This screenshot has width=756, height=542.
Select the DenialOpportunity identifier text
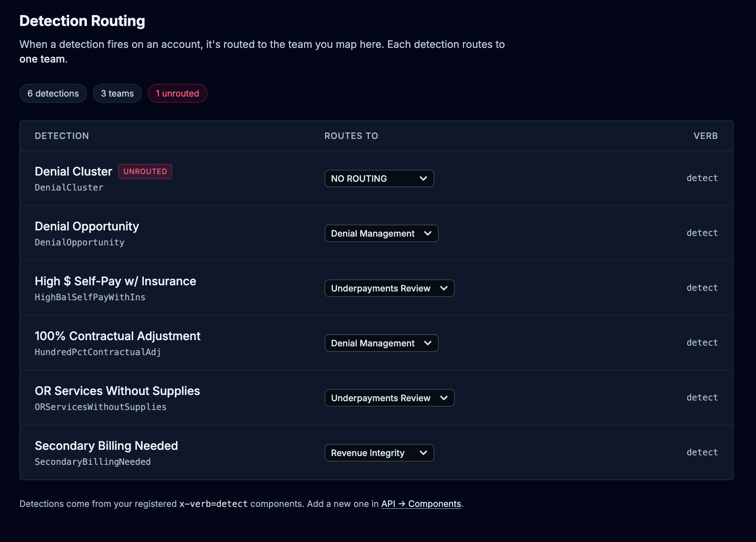(79, 242)
